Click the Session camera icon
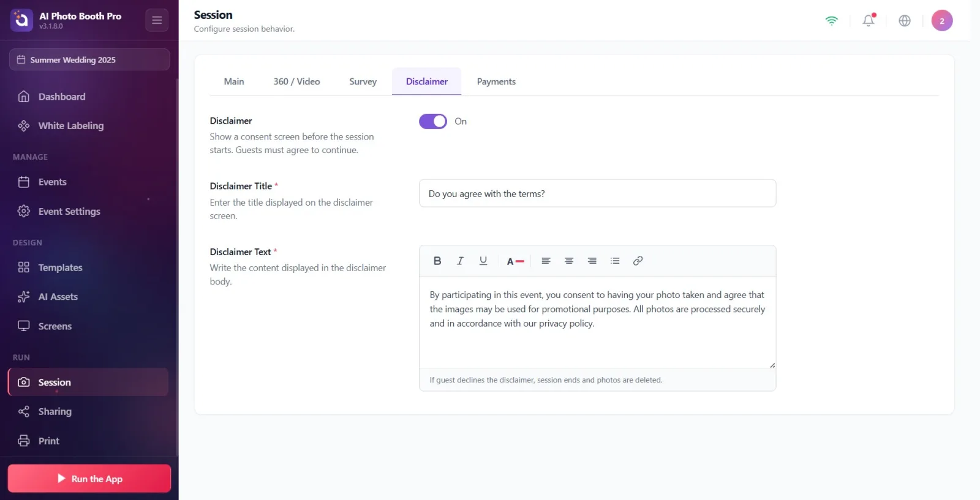The image size is (980, 500). click(24, 382)
